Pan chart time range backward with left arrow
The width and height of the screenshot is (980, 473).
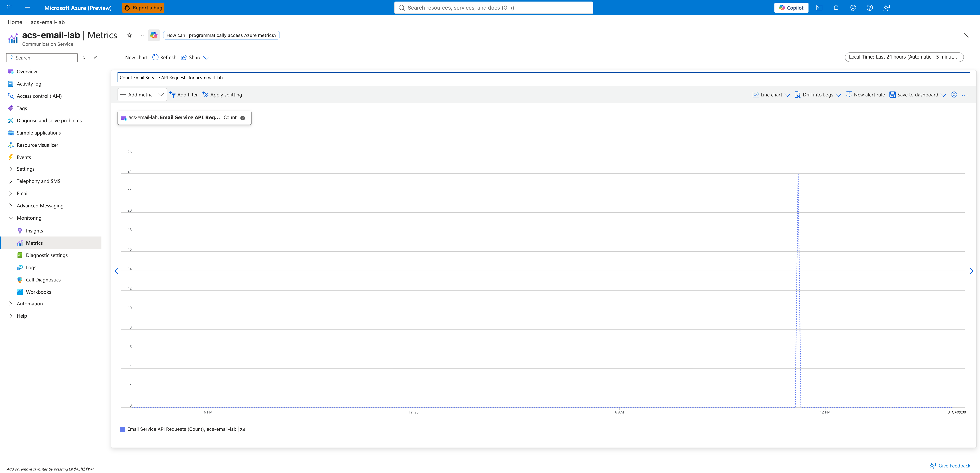coord(116,271)
